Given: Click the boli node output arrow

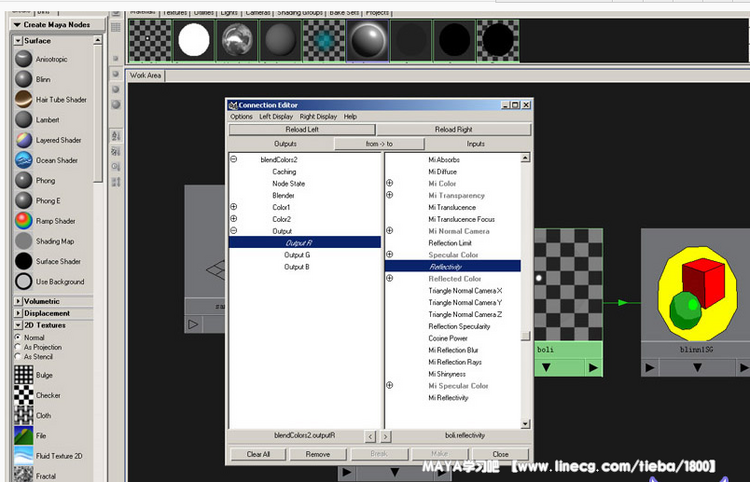Looking at the screenshot, I should pyautogui.click(x=593, y=368).
